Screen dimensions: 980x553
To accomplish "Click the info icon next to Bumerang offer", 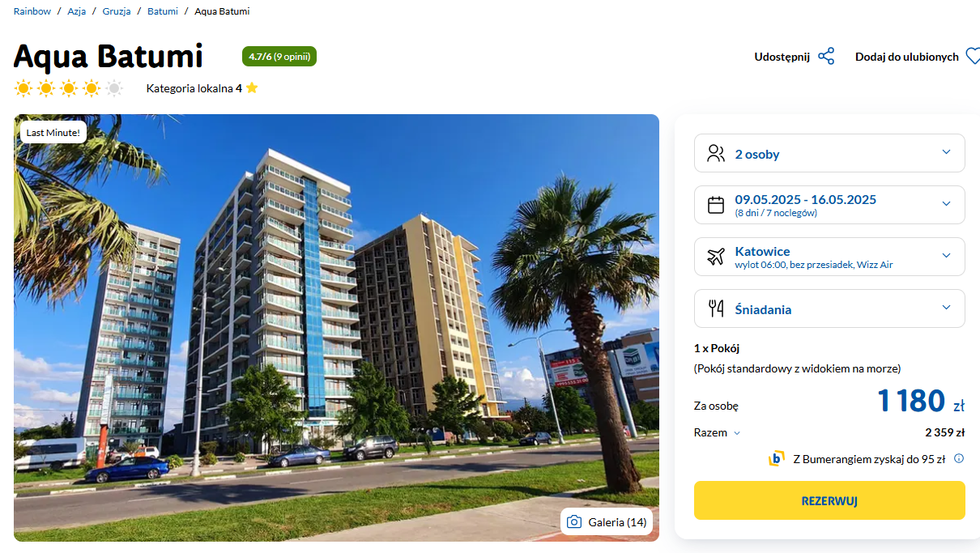I will coord(959,459).
